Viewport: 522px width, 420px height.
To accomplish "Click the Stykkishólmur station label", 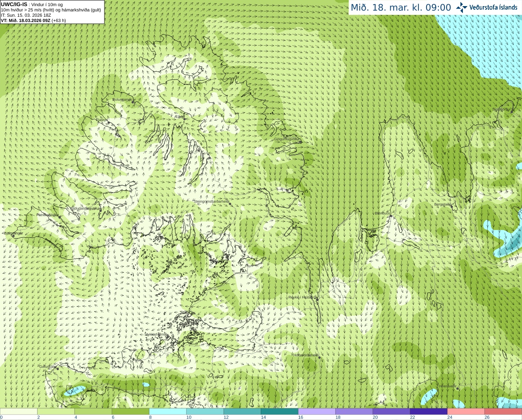I will click(156, 334).
